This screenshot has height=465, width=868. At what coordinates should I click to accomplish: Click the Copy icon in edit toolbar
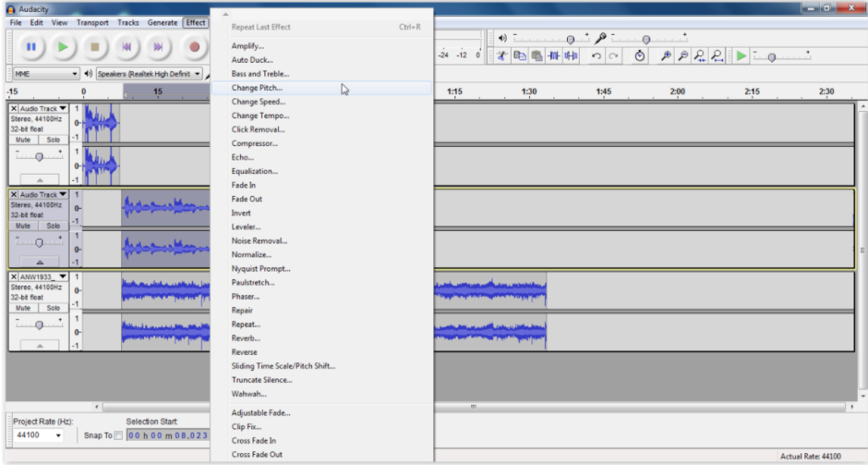(x=520, y=55)
